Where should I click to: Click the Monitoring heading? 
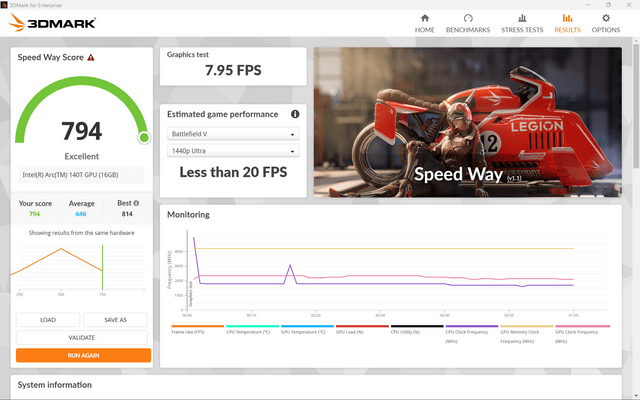(x=188, y=215)
